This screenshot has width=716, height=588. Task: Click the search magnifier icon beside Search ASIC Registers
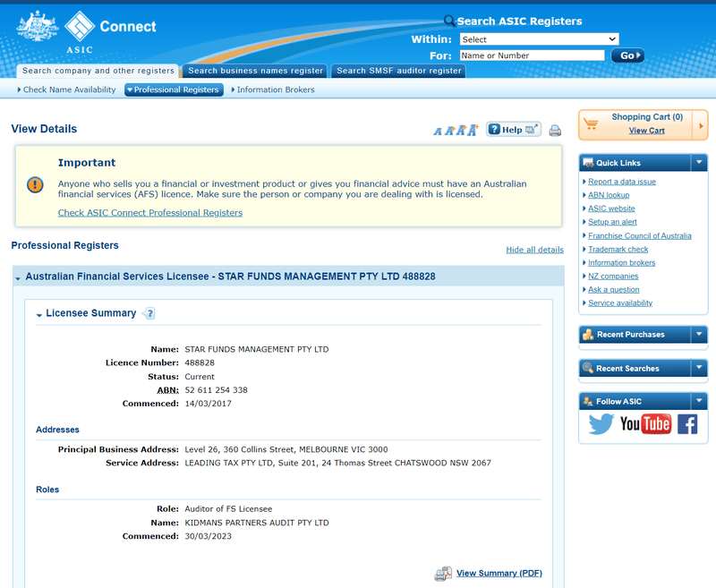pyautogui.click(x=449, y=21)
